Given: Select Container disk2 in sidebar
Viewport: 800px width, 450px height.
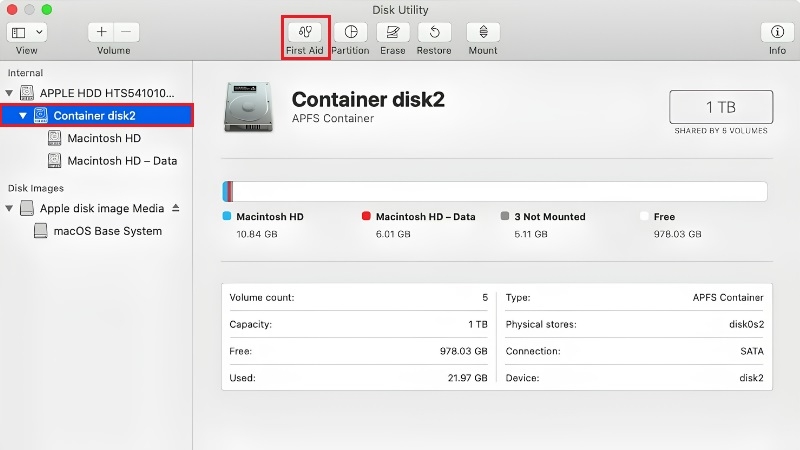Looking at the screenshot, I should tap(97, 115).
